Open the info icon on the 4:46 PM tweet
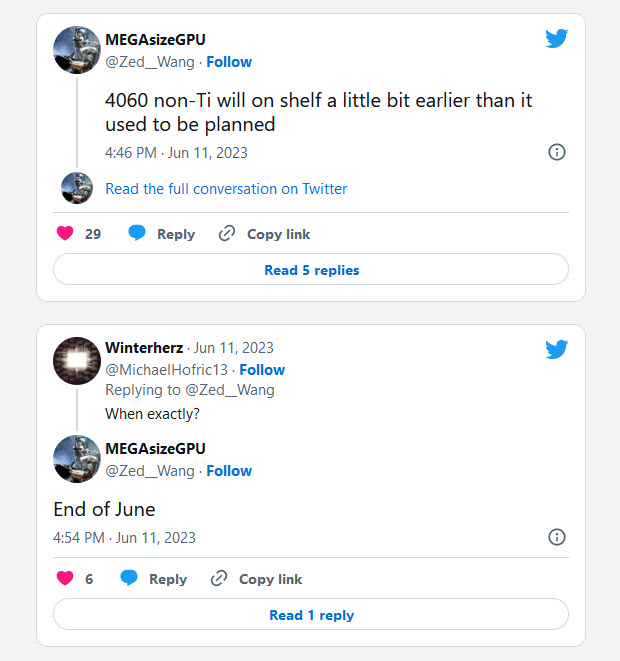 click(557, 152)
